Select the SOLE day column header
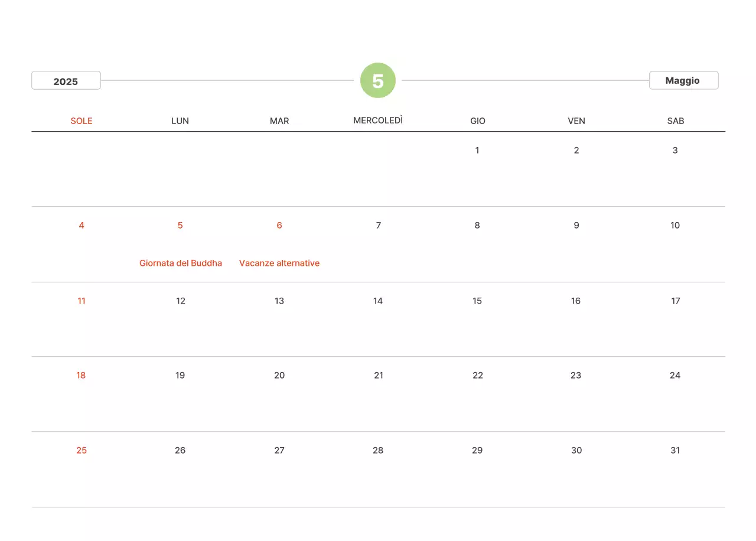Image resolution: width=756 pixels, height=541 pixels. click(x=82, y=120)
